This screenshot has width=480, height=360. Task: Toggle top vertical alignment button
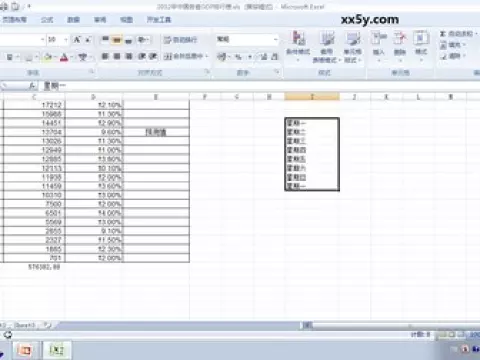105,40
